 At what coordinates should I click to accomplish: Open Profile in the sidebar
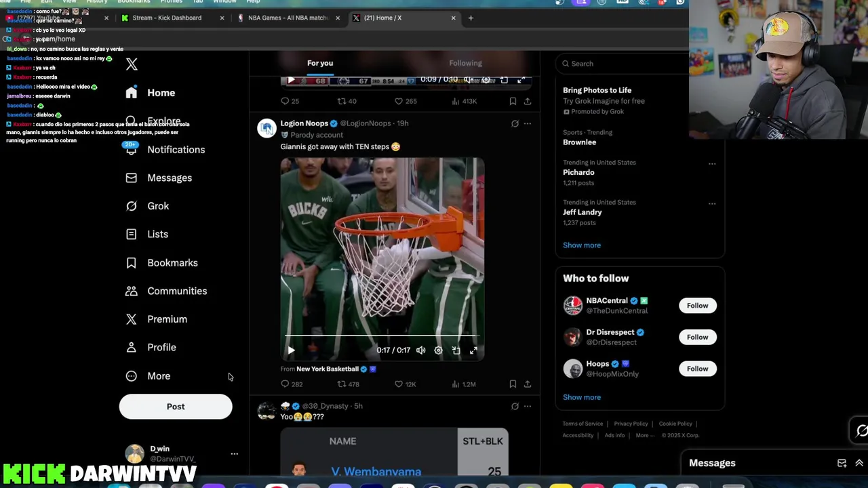[x=151, y=348]
